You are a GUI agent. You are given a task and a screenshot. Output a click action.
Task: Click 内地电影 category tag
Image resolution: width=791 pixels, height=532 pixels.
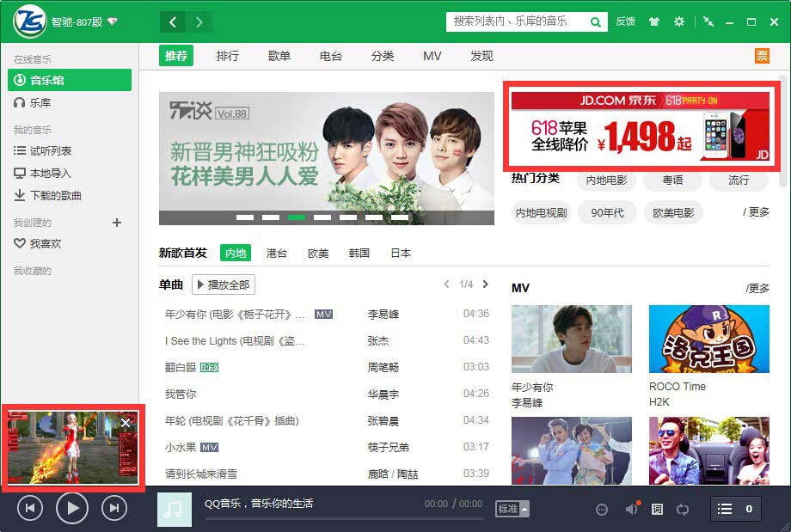tap(606, 180)
